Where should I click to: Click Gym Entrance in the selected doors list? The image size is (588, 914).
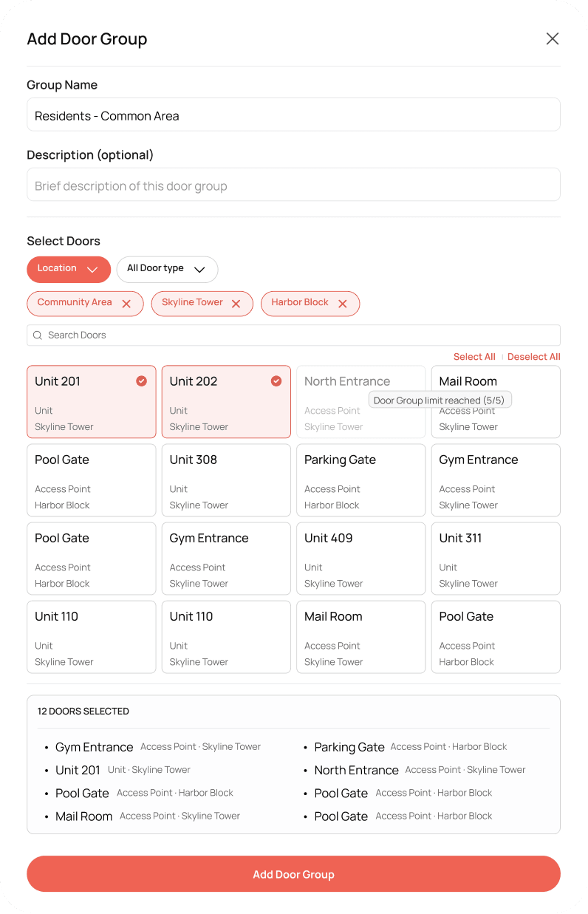pyautogui.click(x=95, y=747)
